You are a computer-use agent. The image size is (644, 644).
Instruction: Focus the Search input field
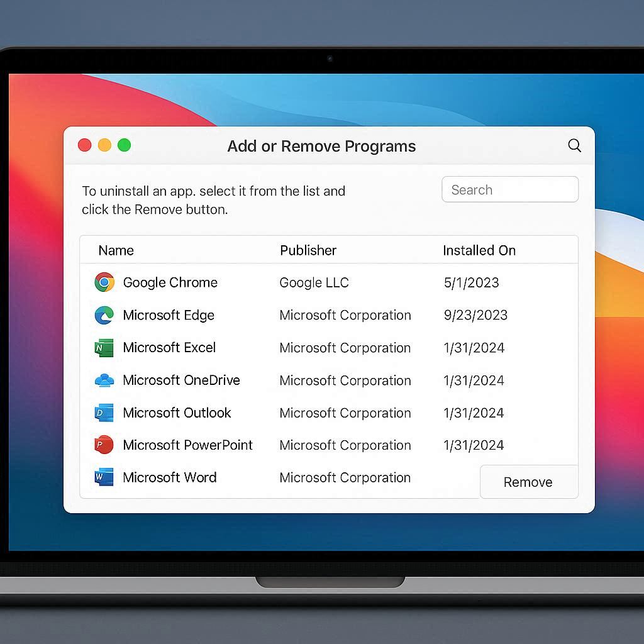pyautogui.click(x=510, y=189)
